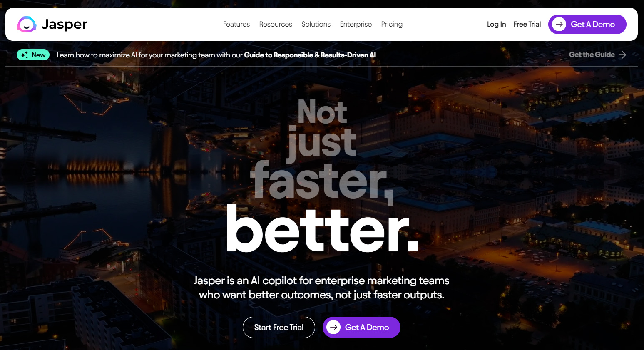The image size is (644, 350).
Task: Click the green New badge
Action: coord(33,55)
